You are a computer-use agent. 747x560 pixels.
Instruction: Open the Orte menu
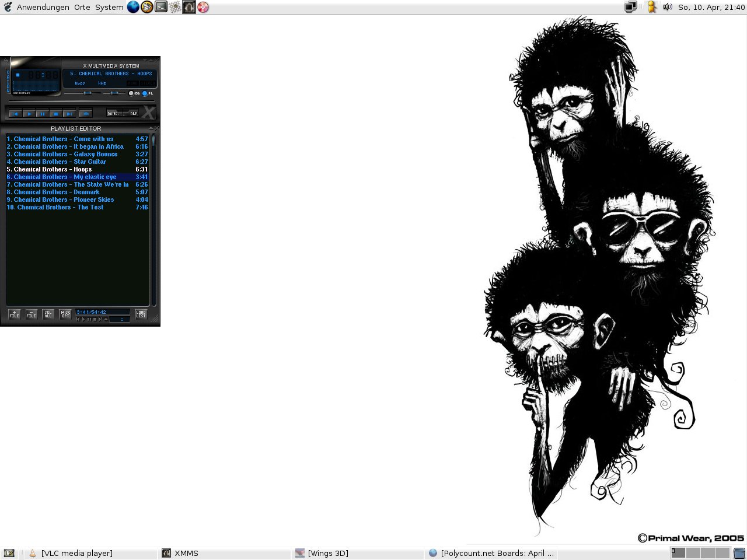tap(82, 7)
